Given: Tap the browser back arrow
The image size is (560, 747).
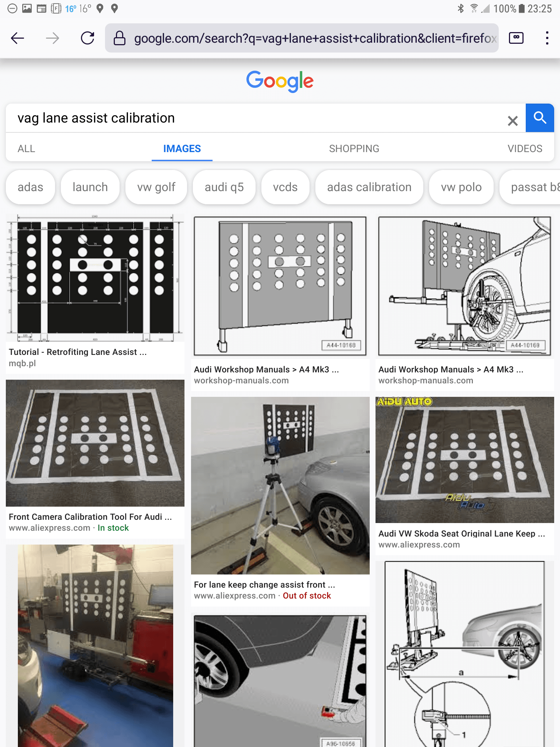Looking at the screenshot, I should click(17, 38).
